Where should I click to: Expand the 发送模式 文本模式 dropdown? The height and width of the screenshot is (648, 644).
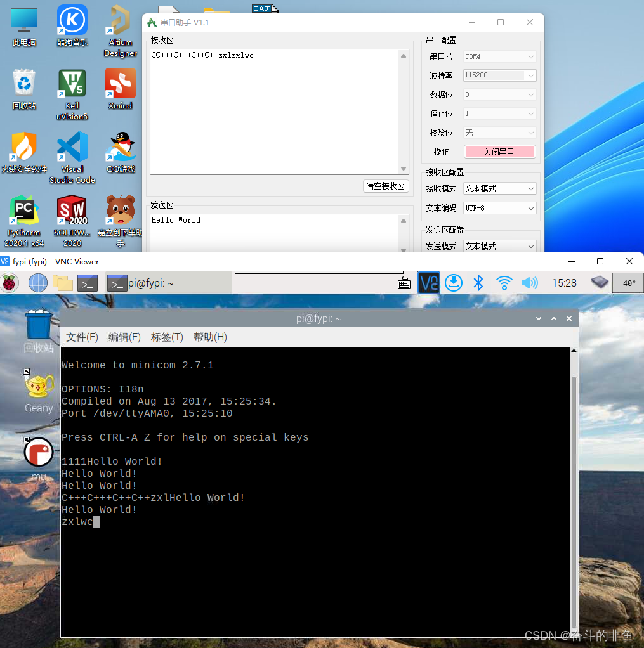point(499,246)
